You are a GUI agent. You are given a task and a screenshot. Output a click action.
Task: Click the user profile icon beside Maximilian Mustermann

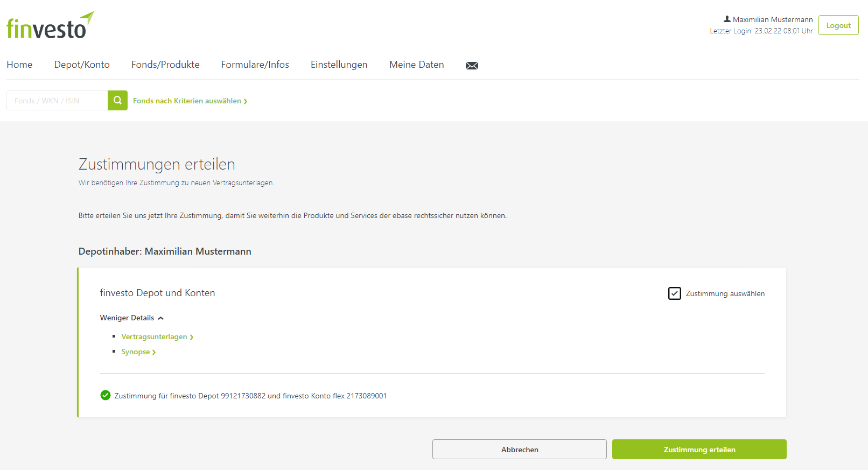[727, 19]
